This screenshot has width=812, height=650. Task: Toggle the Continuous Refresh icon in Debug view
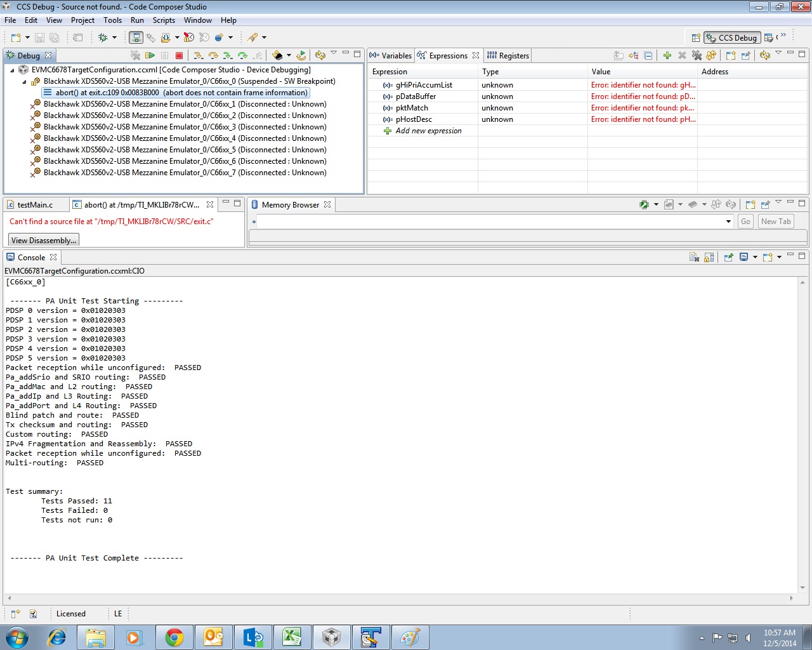pos(320,55)
